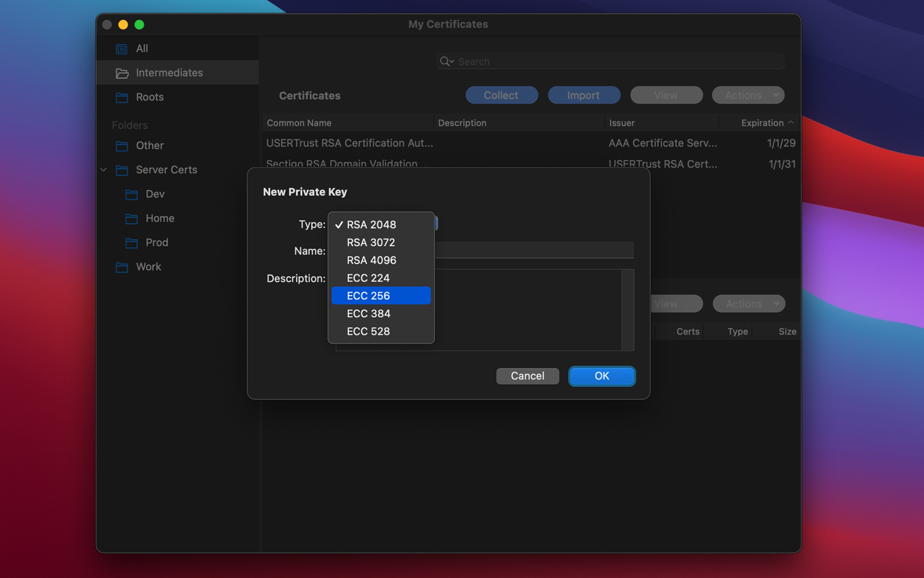
Task: Click the description area scrollbar
Action: click(628, 310)
